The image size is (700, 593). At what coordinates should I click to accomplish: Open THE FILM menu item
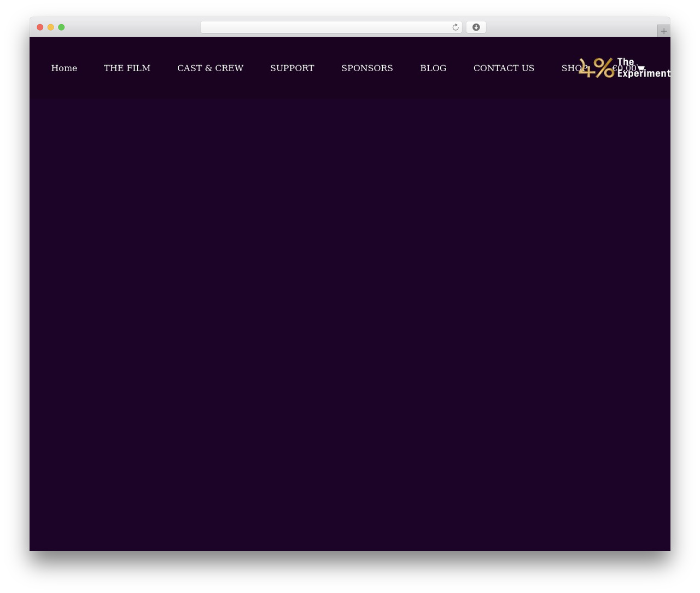pos(127,68)
